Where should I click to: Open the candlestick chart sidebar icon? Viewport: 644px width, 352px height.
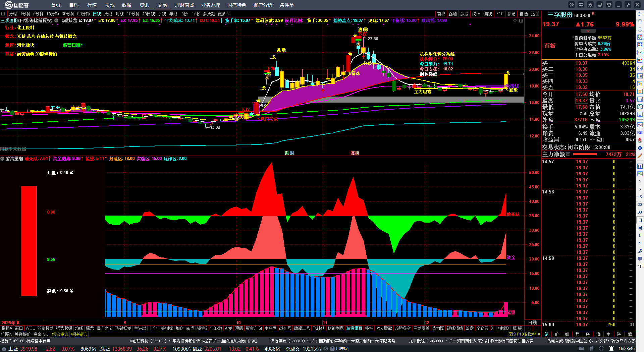(640, 60)
